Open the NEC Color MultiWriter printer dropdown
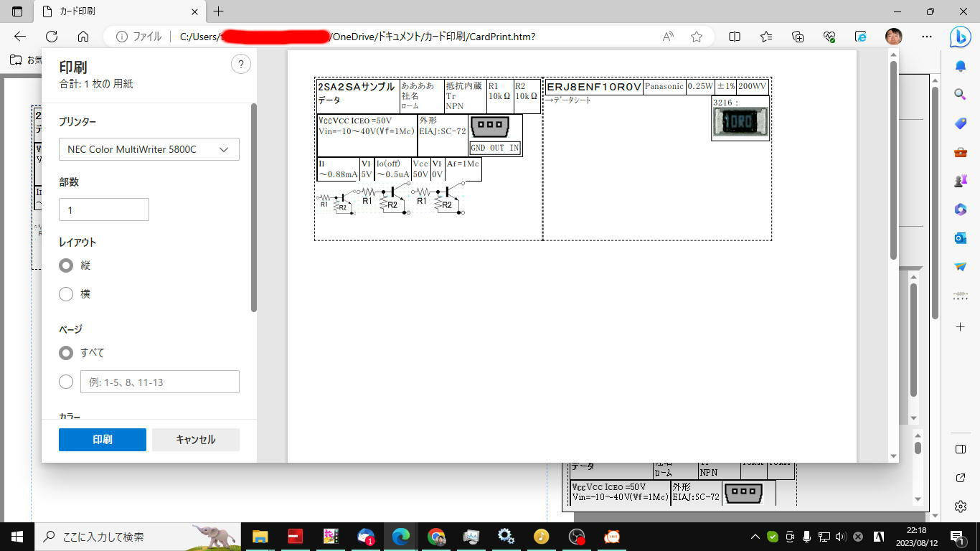 149,149
